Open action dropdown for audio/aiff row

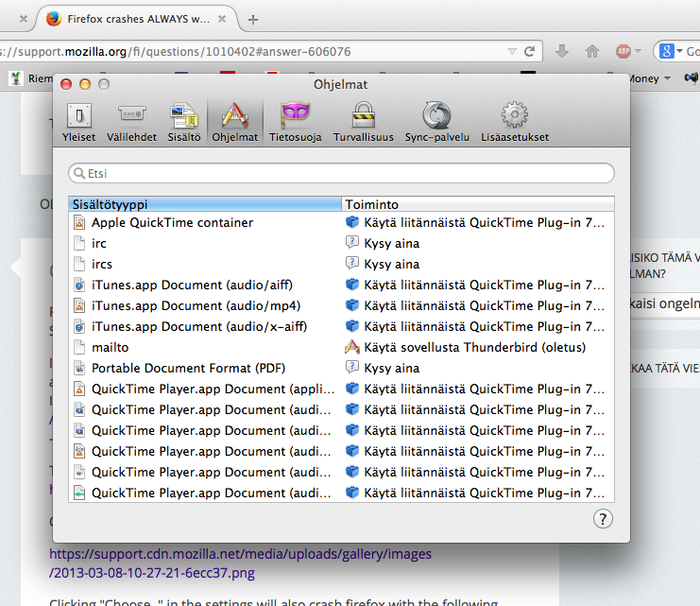click(478, 285)
